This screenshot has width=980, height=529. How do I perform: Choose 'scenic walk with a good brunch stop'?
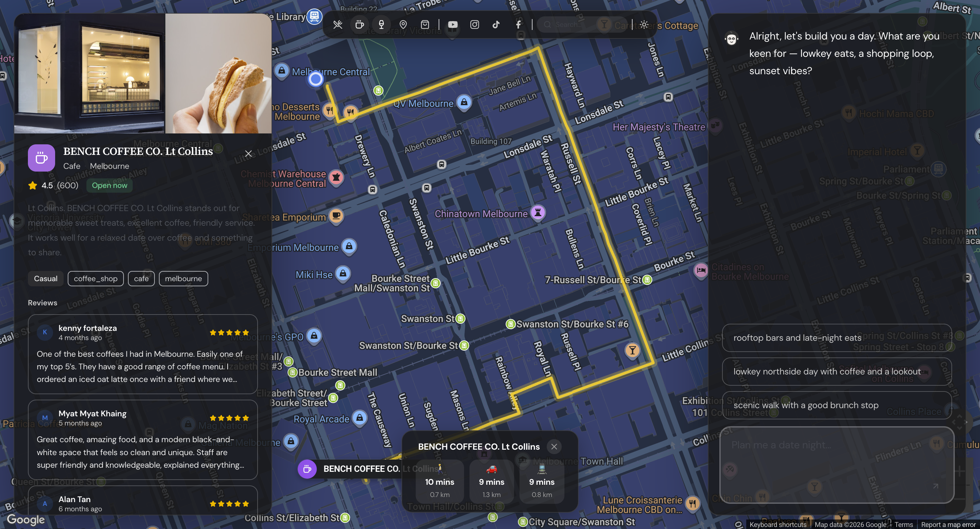(837, 405)
